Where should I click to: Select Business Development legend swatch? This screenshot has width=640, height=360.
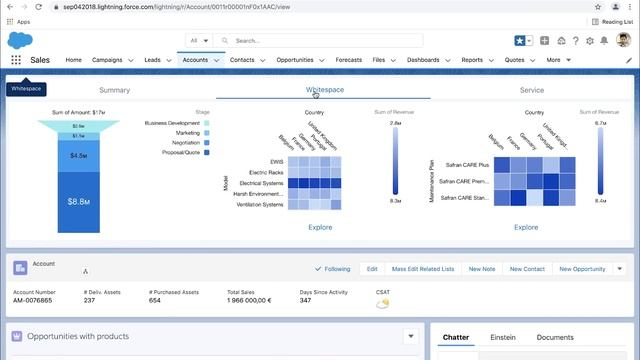[x=207, y=123]
